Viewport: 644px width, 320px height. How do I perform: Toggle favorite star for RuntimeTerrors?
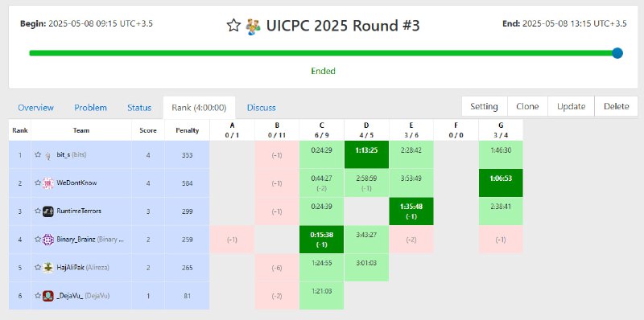(38, 211)
